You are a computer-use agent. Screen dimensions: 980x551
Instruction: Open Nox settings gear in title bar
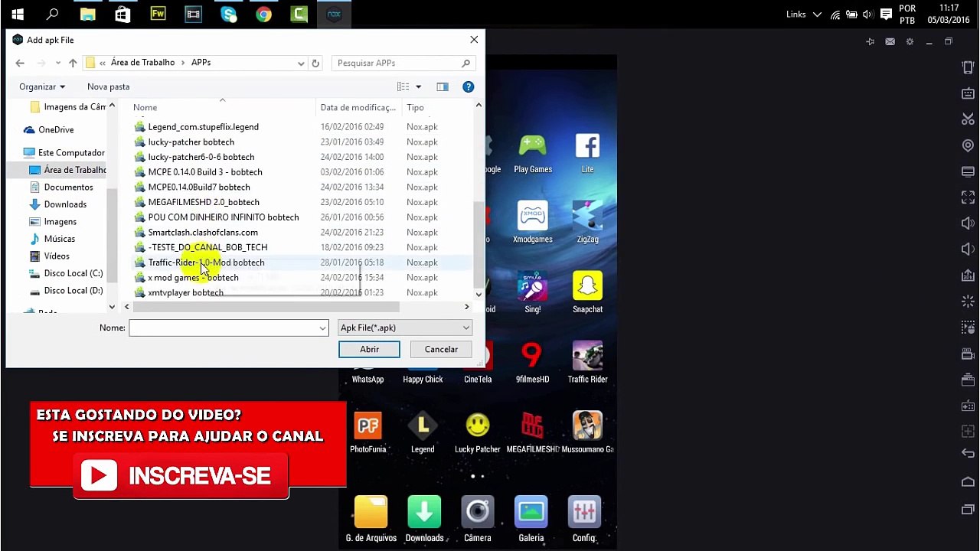910,41
